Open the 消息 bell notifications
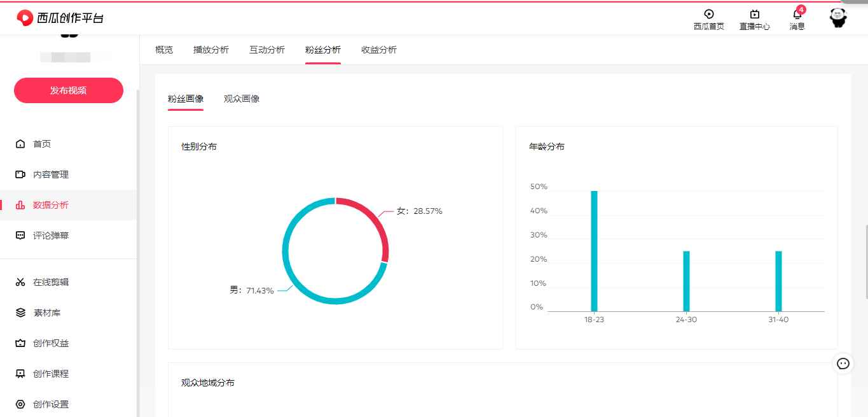The height and width of the screenshot is (417, 868). 797,14
